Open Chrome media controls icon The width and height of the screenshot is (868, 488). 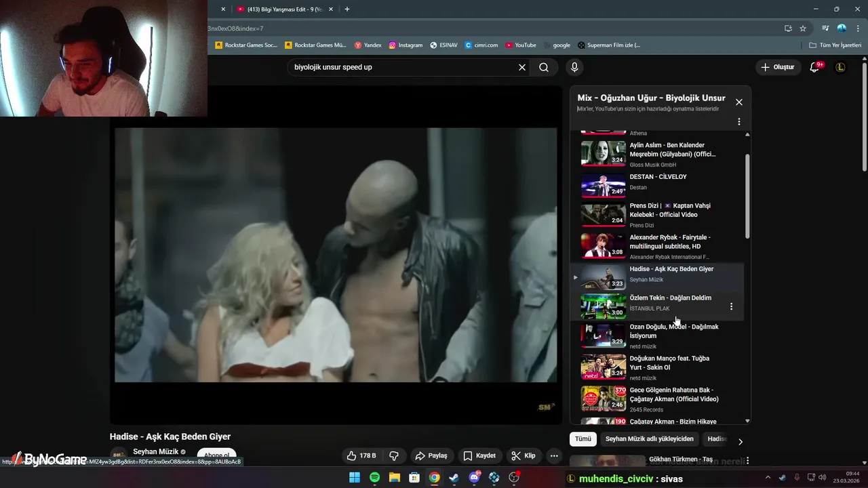[825, 28]
